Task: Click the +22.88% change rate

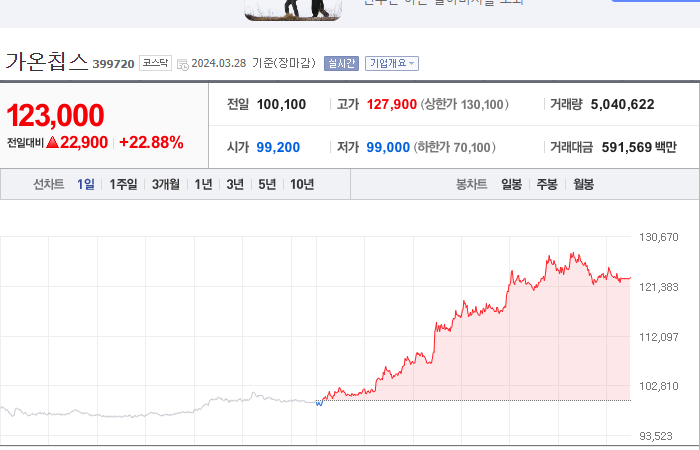Action: [x=151, y=142]
